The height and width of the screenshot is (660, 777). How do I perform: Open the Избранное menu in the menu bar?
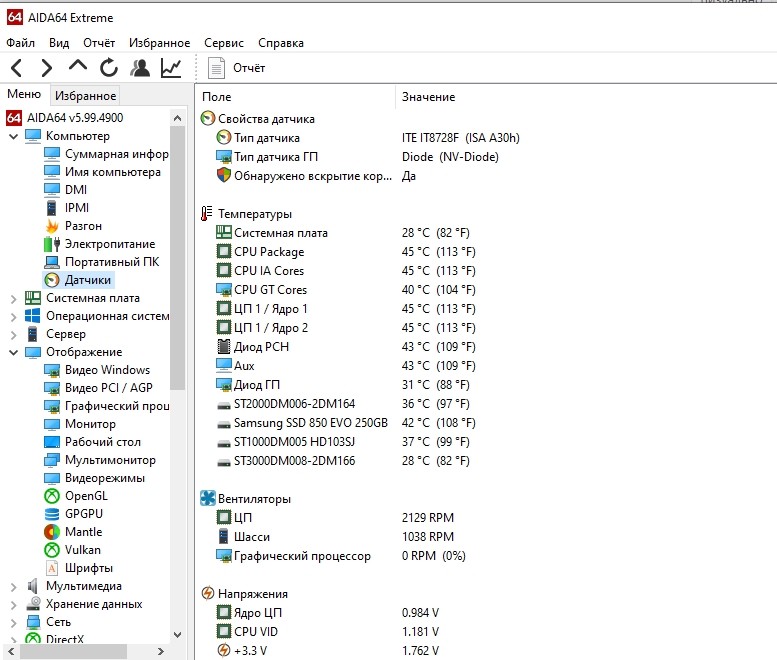coord(160,43)
